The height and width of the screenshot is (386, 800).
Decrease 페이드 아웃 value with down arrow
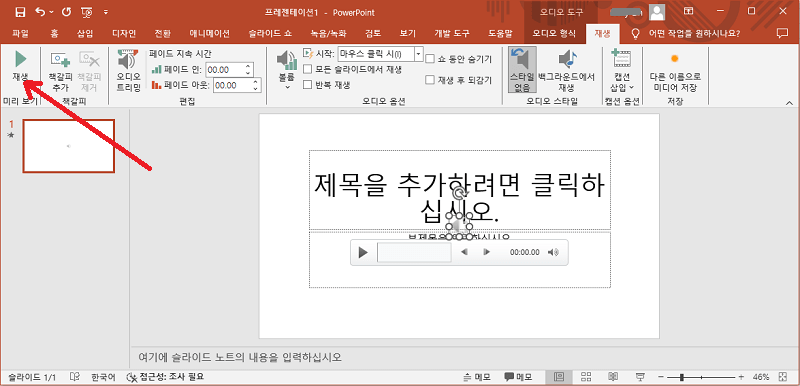tap(256, 89)
